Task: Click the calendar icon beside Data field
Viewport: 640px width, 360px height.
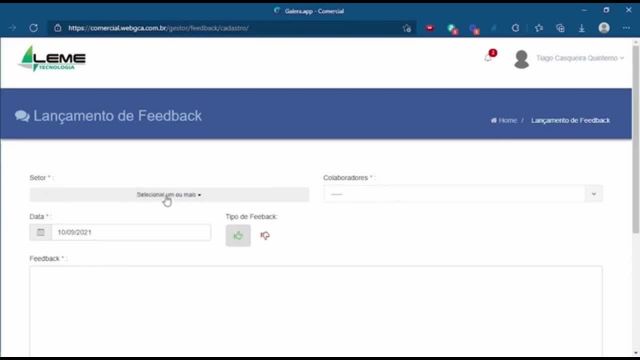Action: [x=40, y=232]
